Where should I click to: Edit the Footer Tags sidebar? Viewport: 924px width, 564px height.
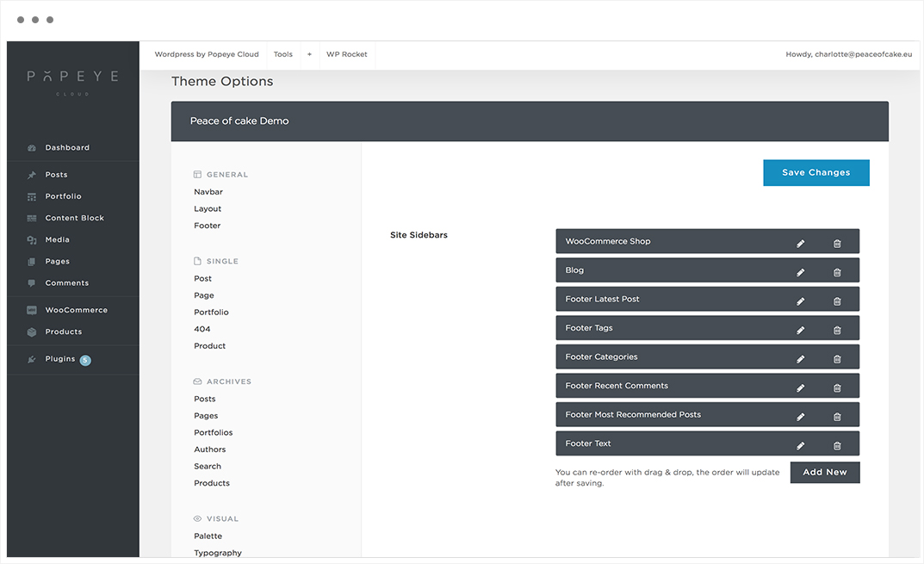coord(800,330)
